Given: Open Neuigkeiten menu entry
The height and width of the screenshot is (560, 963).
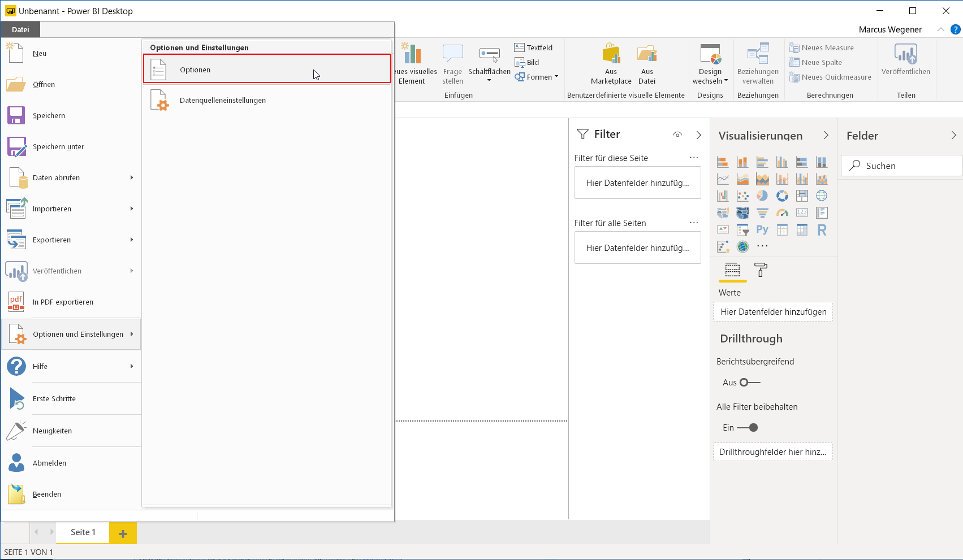Looking at the screenshot, I should tap(71, 431).
